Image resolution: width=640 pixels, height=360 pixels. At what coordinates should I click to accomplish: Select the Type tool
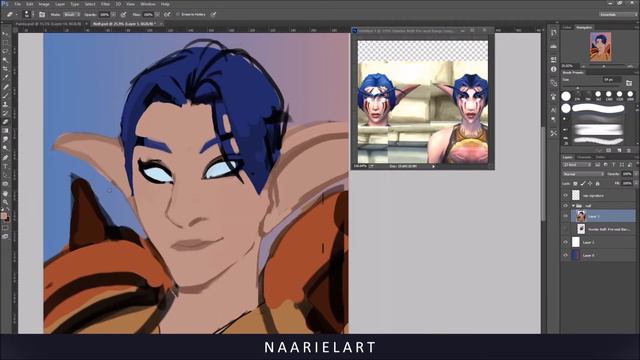[x=5, y=166]
